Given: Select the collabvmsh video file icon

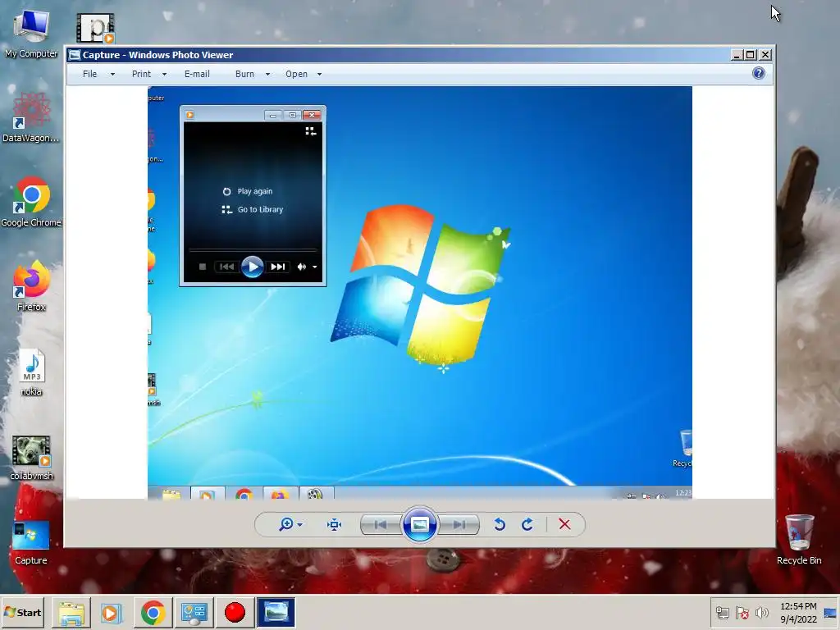Looking at the screenshot, I should coord(31,458).
